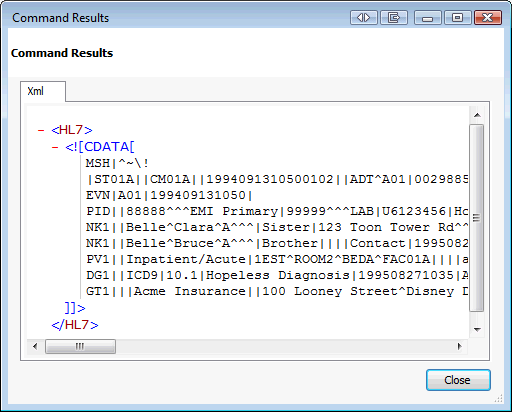
Task: Close window using red X icon
Action: pos(488,17)
